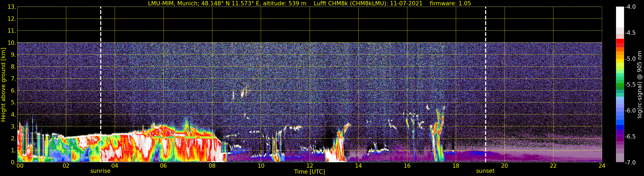
Task: Click the '-7.0' colorbar tick label
Action: click(x=630, y=163)
